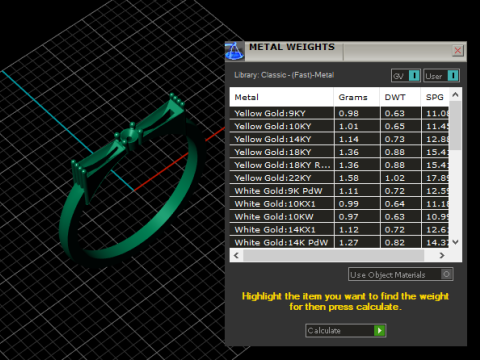Toggle the GV library switch
Viewport: 480px width, 360px height.
406,76
